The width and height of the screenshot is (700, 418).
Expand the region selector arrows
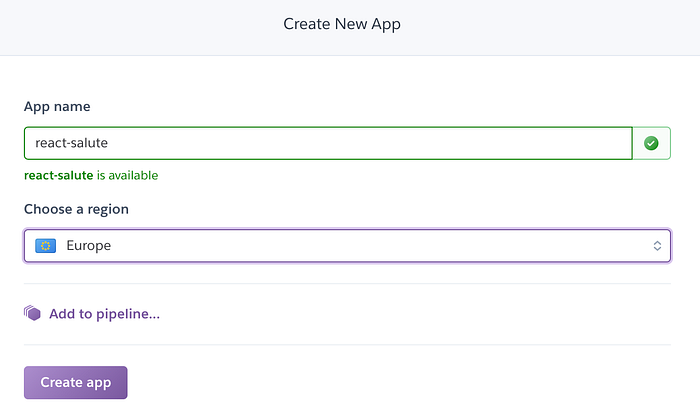pos(657,245)
